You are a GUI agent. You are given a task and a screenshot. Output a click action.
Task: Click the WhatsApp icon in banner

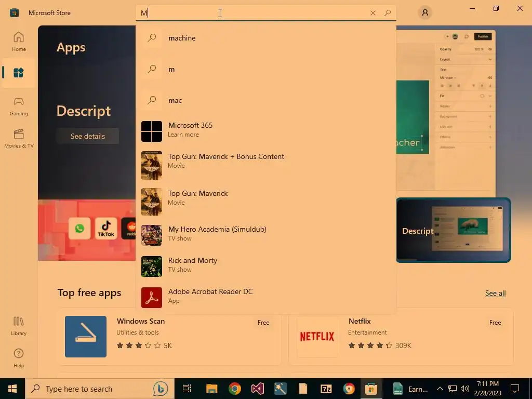point(79,229)
